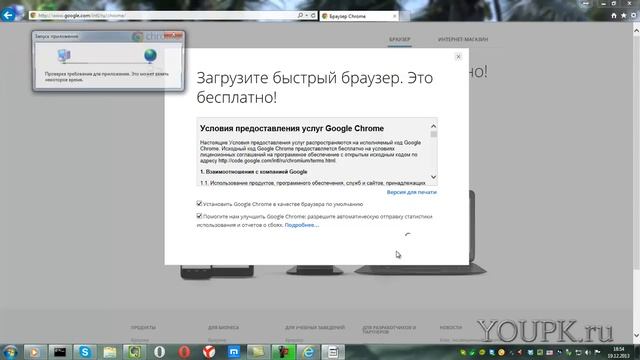Viewport: 640px width, 360px height.
Task: Click the volume speaker tray icon
Action: (588, 352)
